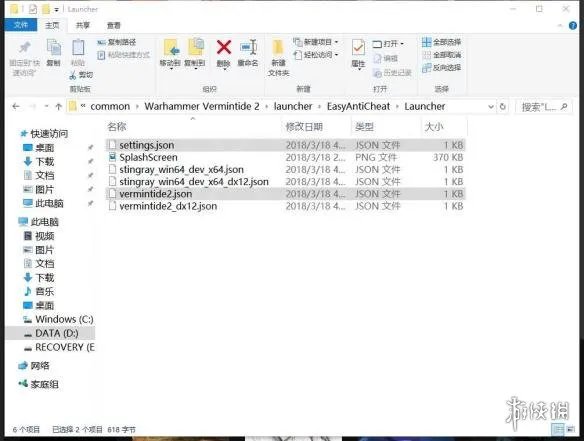Open the recent locations dropdown arrow
The image size is (584, 441).
(46, 107)
